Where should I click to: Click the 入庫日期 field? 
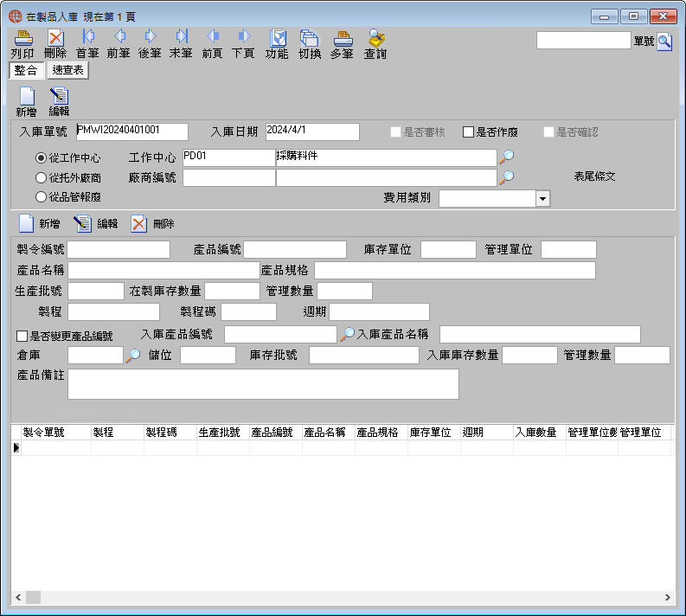[312, 132]
